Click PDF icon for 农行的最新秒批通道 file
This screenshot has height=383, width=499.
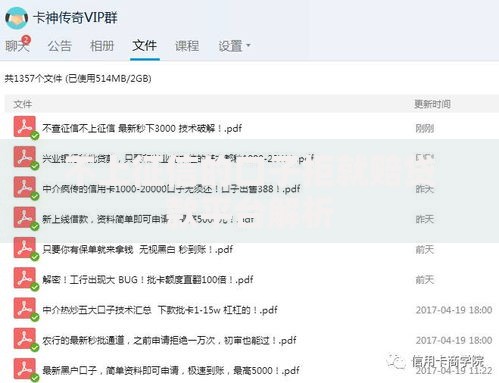(x=25, y=339)
